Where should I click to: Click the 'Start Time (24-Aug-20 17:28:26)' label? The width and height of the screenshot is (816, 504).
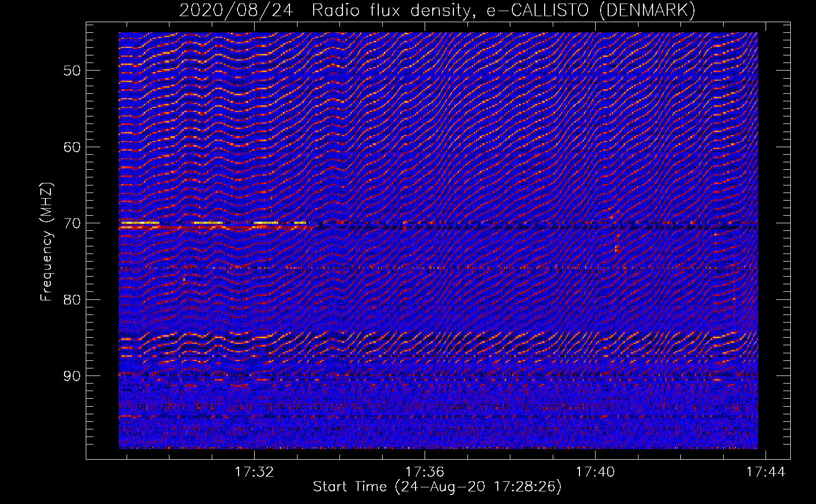[437, 487]
